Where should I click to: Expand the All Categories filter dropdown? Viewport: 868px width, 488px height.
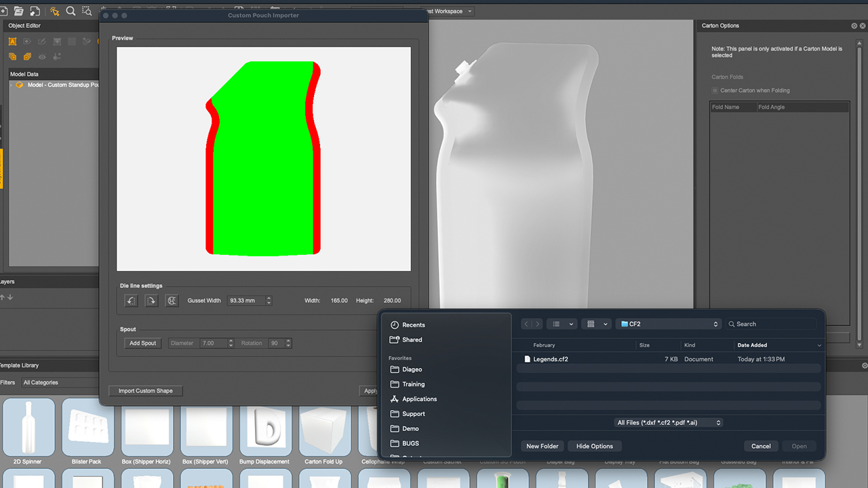click(x=59, y=382)
